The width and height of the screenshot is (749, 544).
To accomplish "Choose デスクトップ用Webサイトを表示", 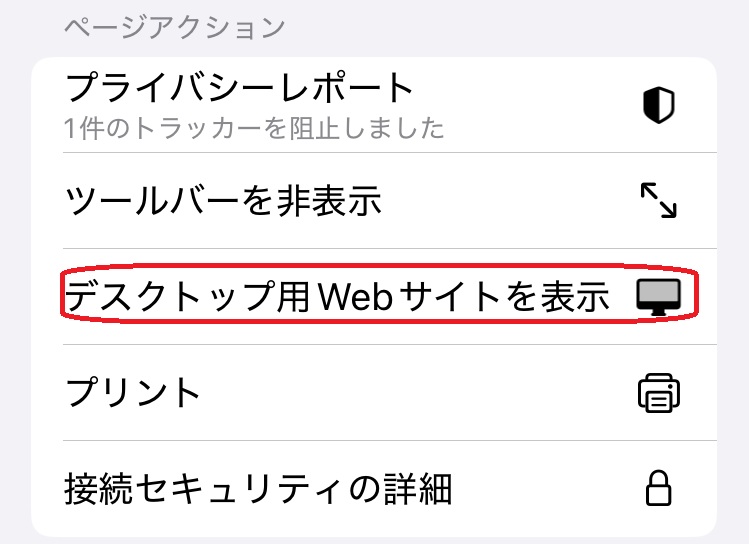I will 337,297.
